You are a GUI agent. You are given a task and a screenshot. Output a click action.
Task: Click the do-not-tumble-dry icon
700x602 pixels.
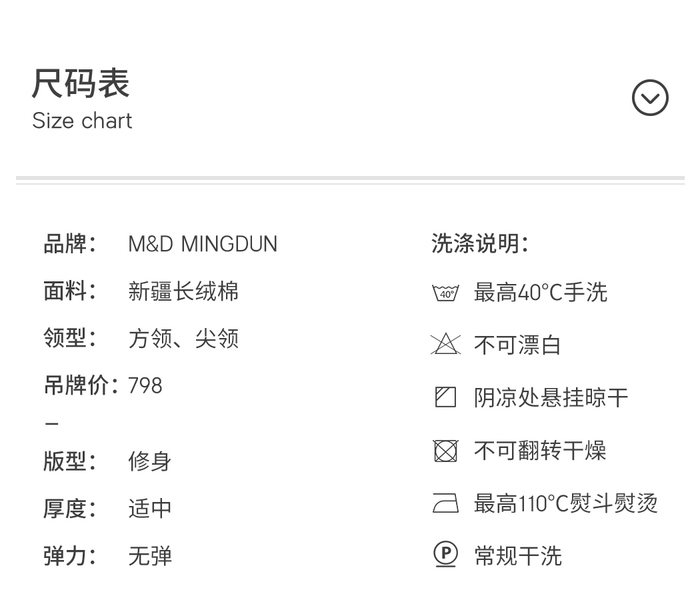click(x=445, y=451)
